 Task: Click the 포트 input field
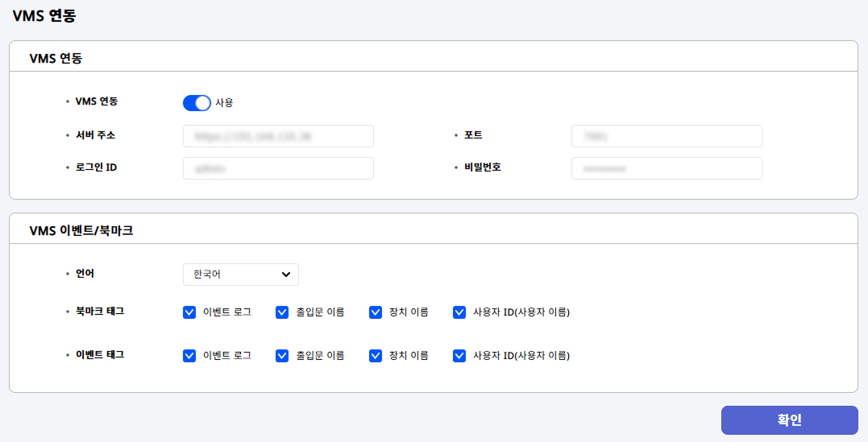point(667,137)
